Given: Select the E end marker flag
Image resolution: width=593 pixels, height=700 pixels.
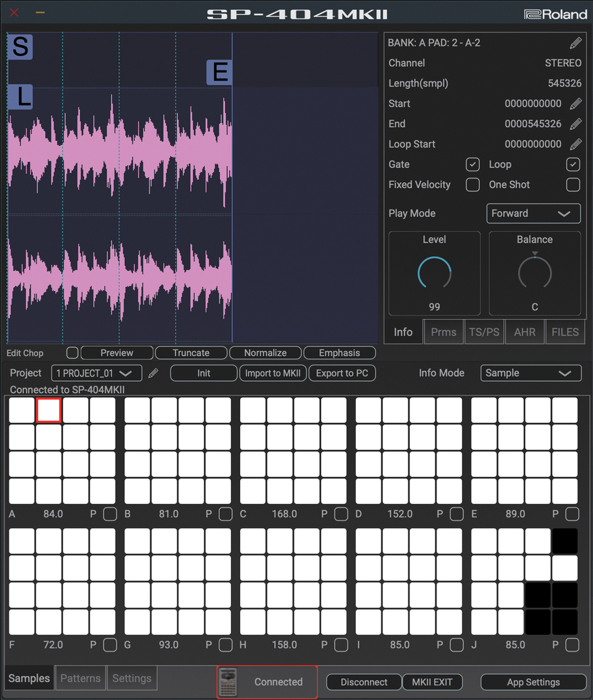Looking at the screenshot, I should point(220,72).
